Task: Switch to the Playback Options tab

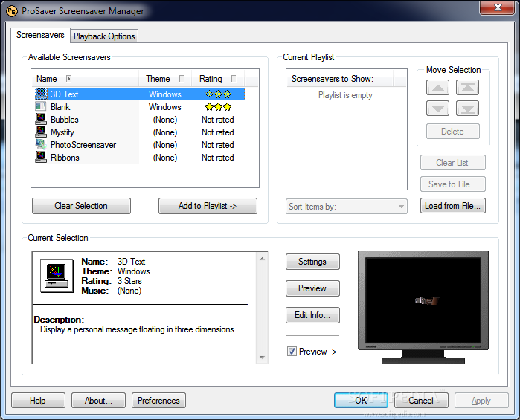Action: click(104, 36)
